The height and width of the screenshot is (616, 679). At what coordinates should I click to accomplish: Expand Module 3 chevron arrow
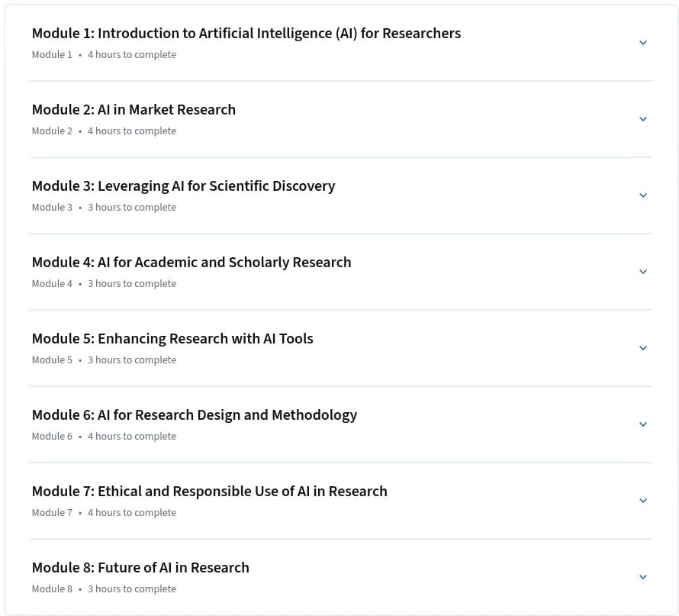(643, 195)
